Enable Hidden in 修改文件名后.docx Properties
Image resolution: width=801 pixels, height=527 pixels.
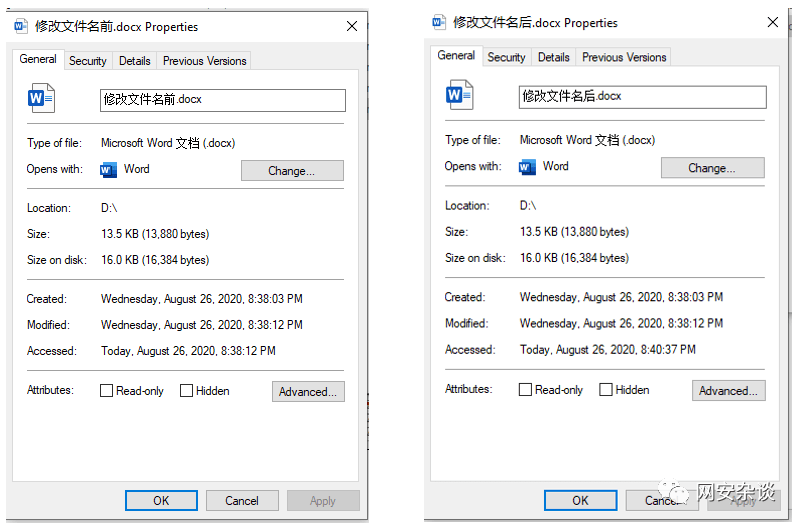coord(606,390)
